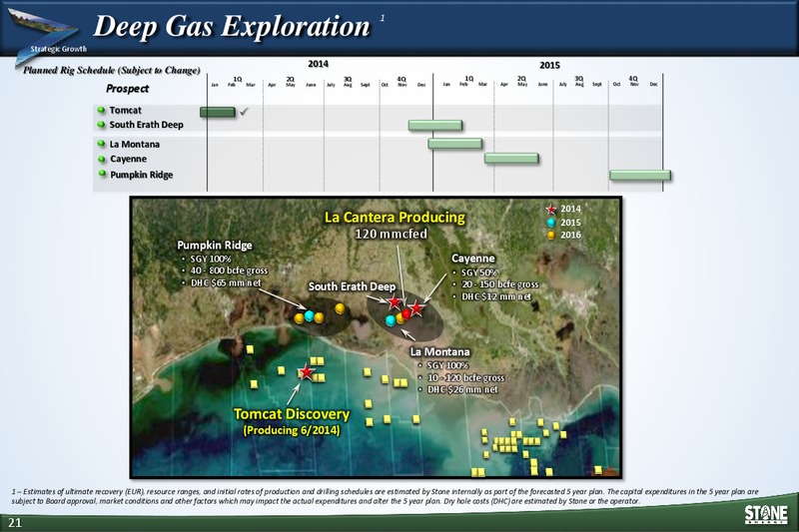Select the green bullet beside Pumpkin Ridge prospect
799x532 pixels.
102,174
